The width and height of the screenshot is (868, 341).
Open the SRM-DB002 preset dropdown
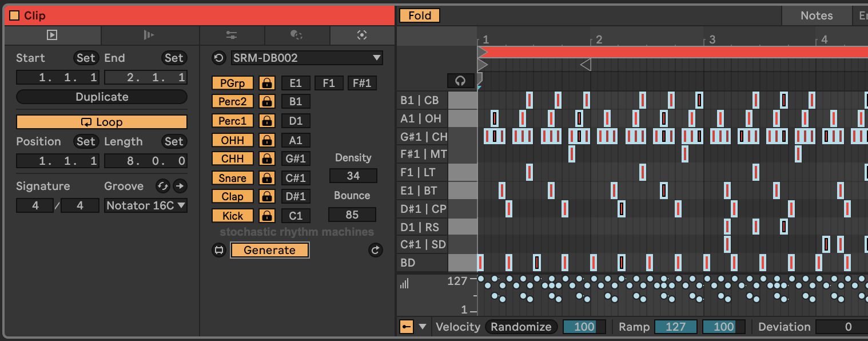click(307, 58)
